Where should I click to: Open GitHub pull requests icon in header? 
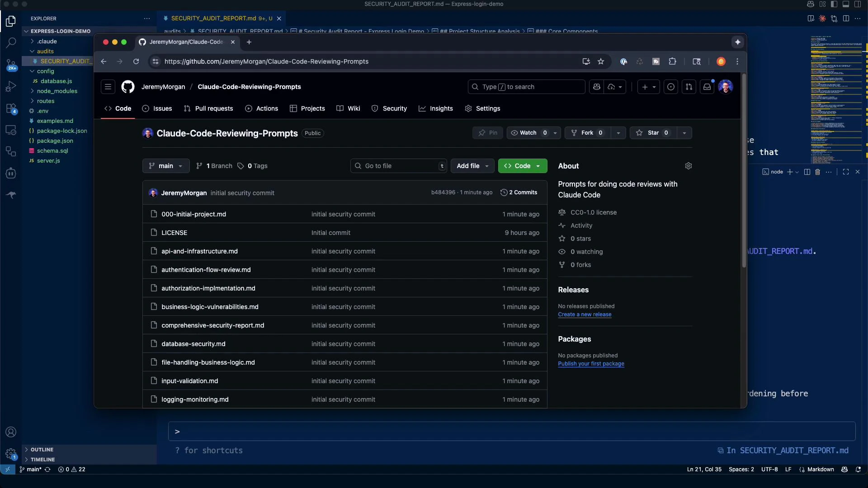(x=689, y=87)
